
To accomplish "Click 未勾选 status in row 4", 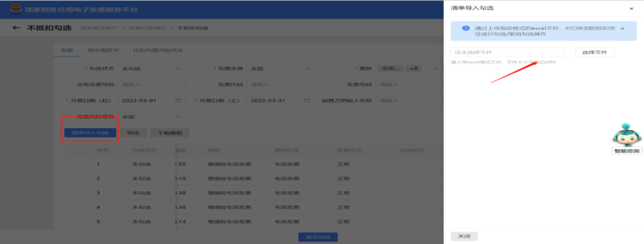I will 142,208.
